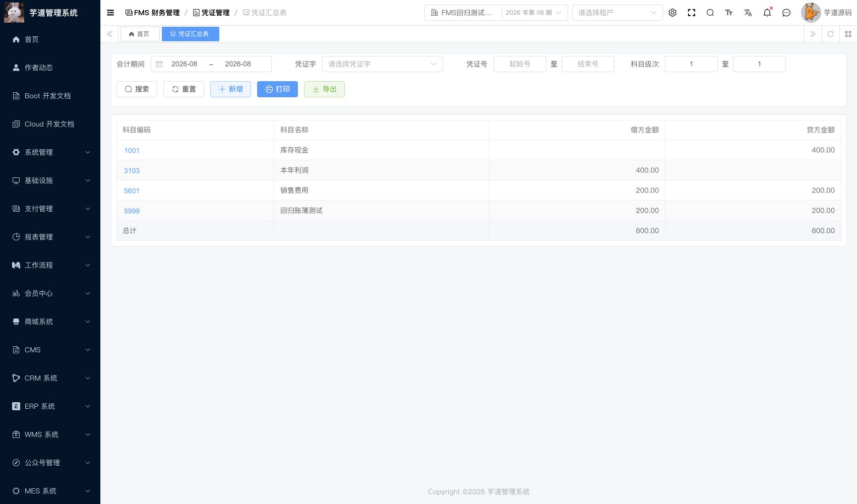Click the 本年利润 cell
Screen dimensions: 857x504
click(381, 170)
